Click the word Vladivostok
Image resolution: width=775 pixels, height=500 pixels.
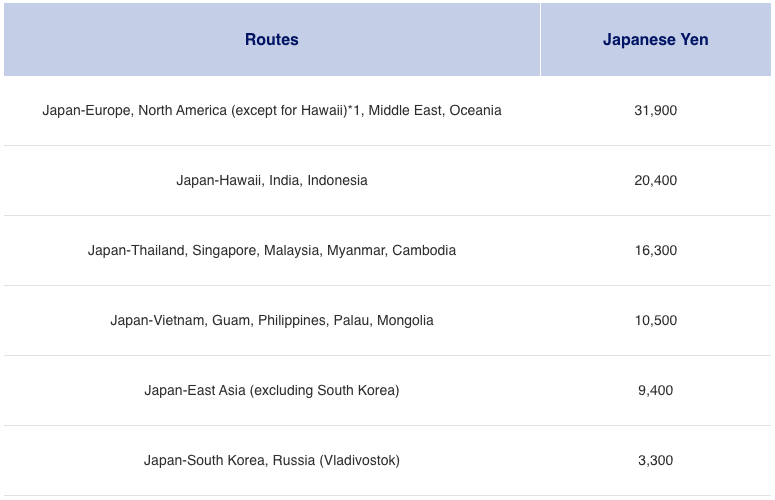click(x=360, y=460)
